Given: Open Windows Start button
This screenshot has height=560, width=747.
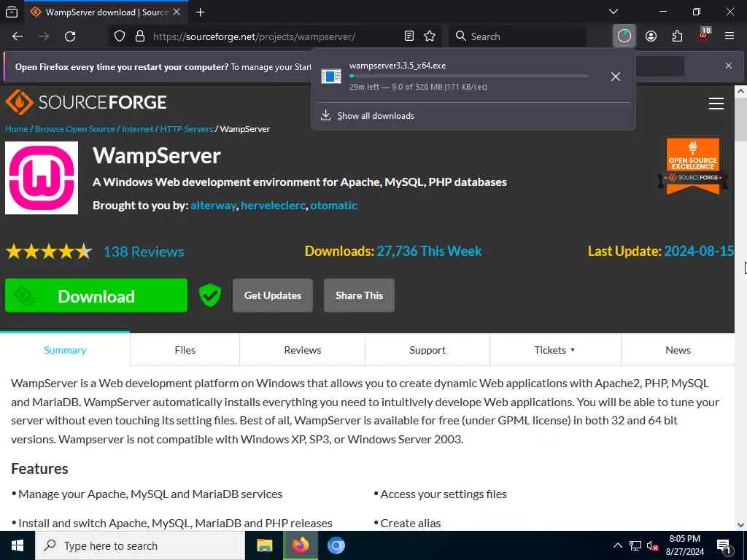Looking at the screenshot, I should 18,545.
